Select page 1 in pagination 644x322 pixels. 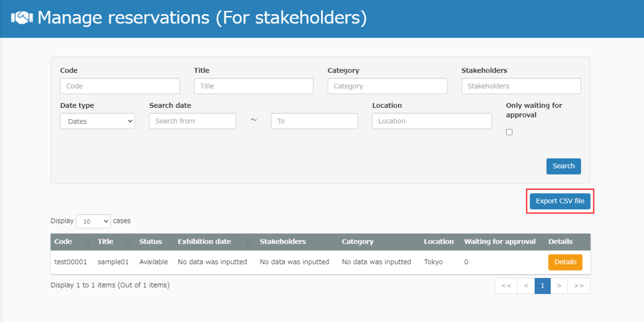point(542,286)
